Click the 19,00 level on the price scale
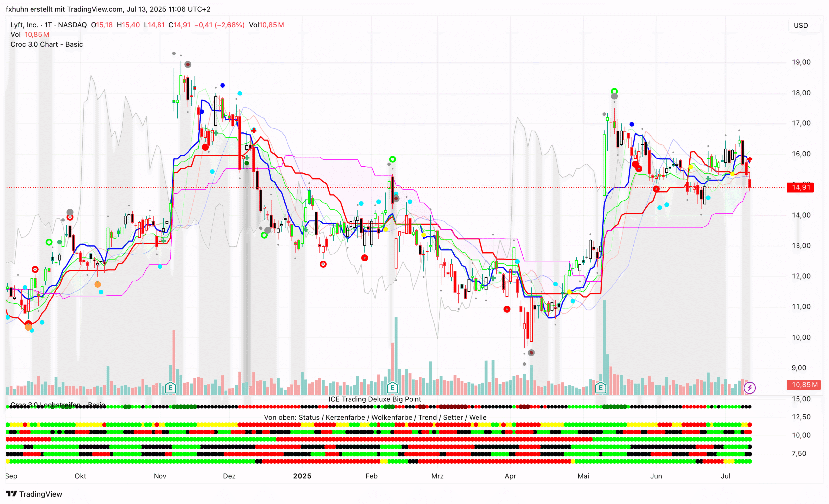The image size is (829, 504). [801, 62]
